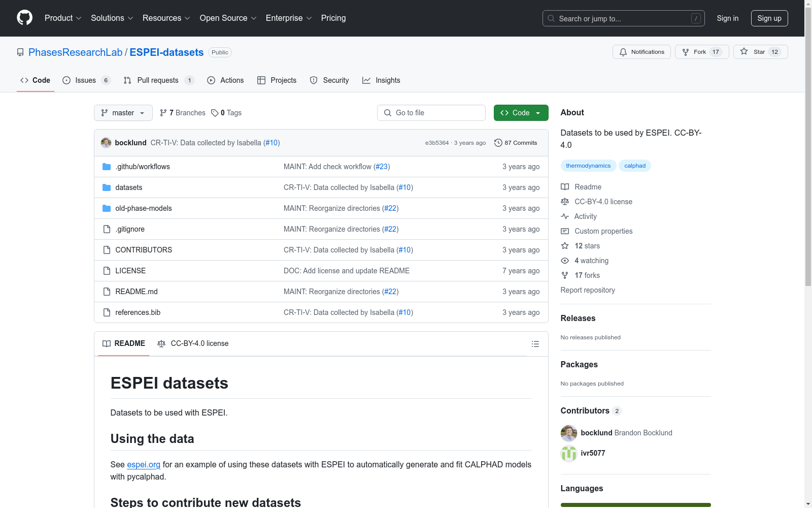The image size is (812, 508).
Task: Open the 17 forks link
Action: 587,275
